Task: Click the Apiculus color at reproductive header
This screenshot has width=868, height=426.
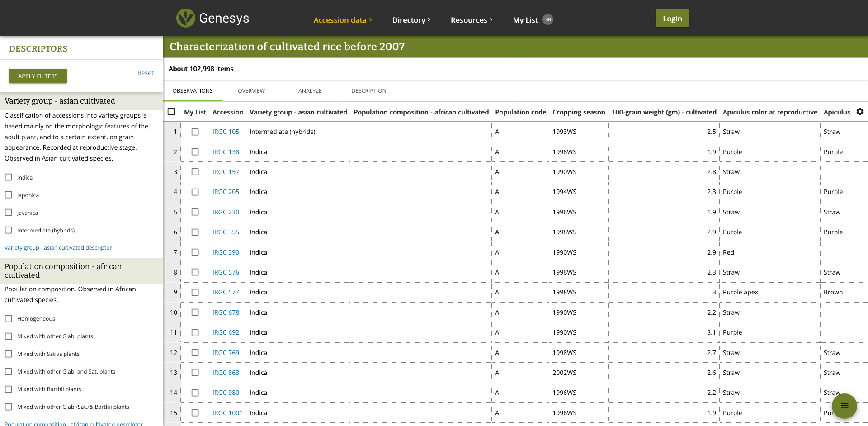Action: point(770,112)
